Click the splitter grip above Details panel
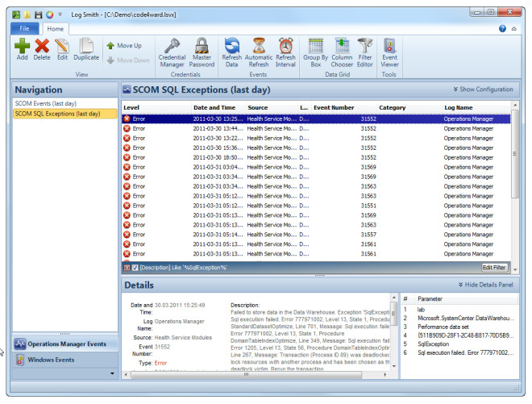The width and height of the screenshot is (532, 404). (x=320, y=276)
